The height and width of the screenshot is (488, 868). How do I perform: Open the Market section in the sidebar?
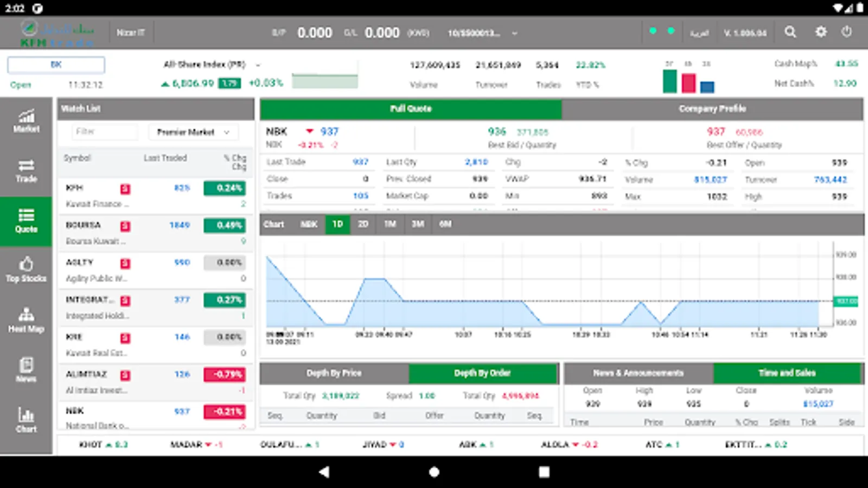26,121
